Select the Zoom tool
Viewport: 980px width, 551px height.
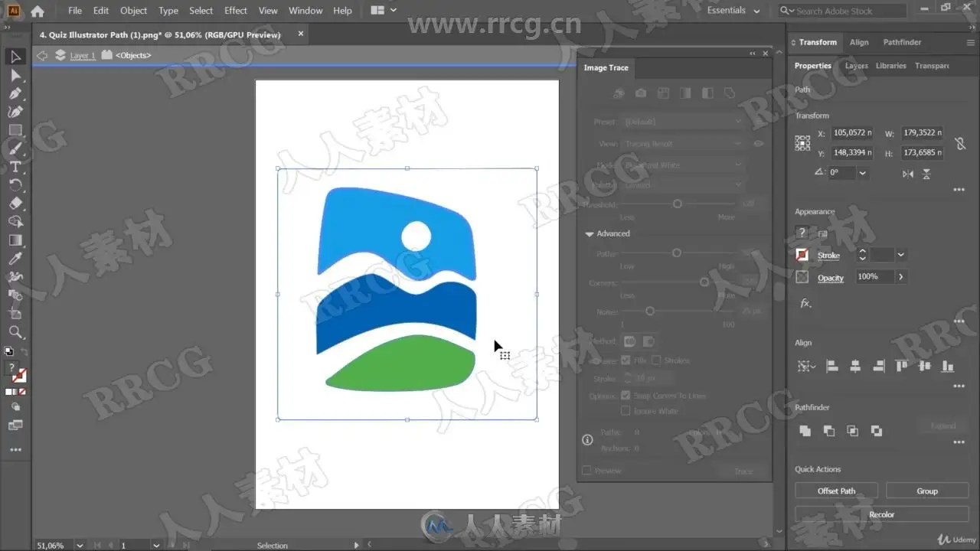[x=15, y=332]
